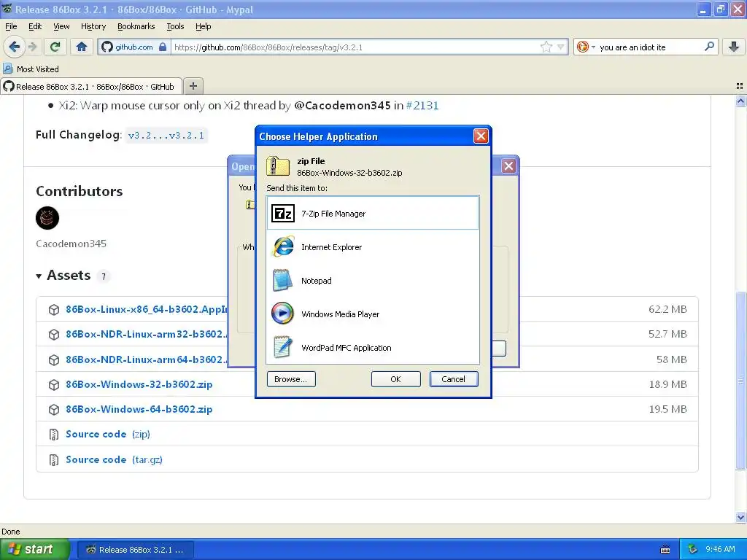Open the Home page icon
Screen dimensions: 747x560
pyautogui.click(x=82, y=47)
